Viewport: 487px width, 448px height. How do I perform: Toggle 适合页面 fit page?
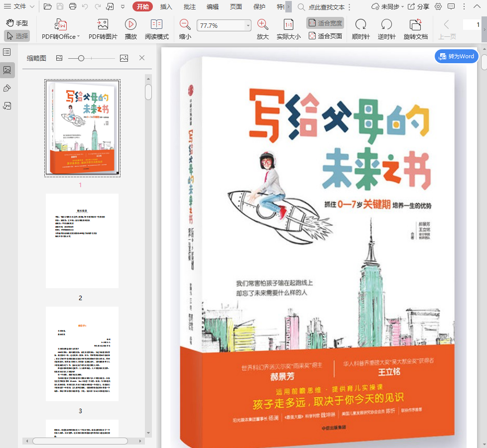pos(325,36)
